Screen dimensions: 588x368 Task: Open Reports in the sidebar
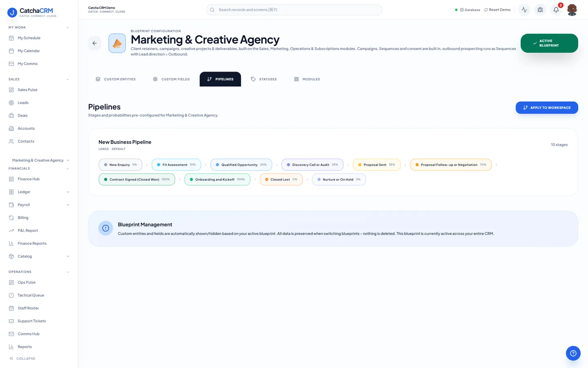click(x=24, y=347)
